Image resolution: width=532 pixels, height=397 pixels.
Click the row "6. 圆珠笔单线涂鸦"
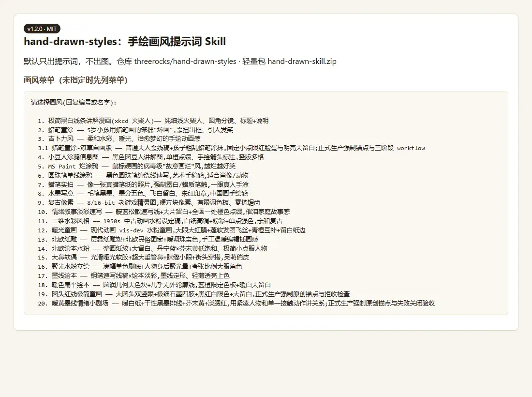pos(143,176)
